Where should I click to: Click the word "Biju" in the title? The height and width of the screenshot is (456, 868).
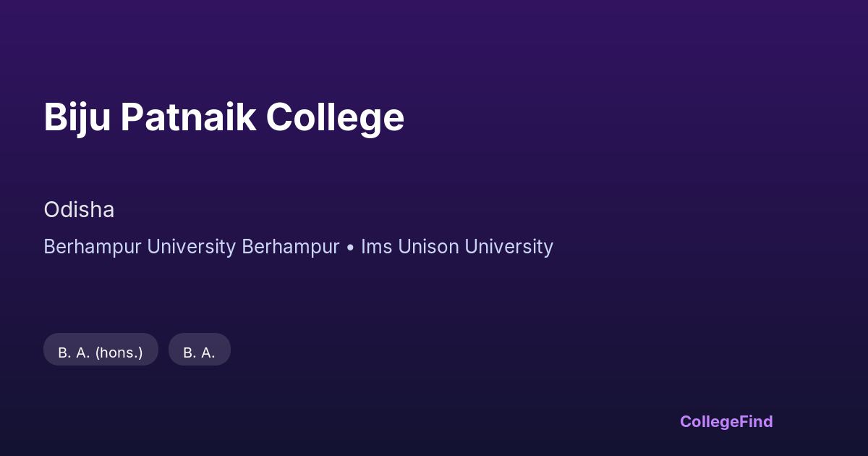pyautogui.click(x=77, y=117)
